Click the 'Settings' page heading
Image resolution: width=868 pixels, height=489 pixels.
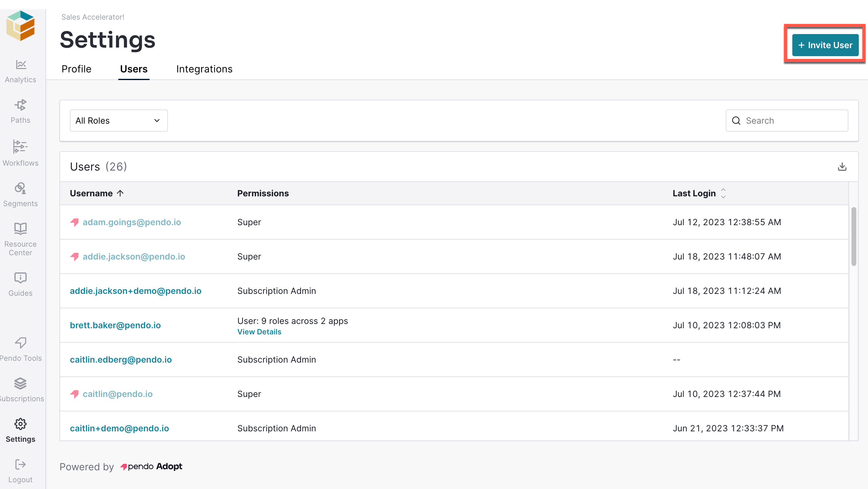coord(108,40)
